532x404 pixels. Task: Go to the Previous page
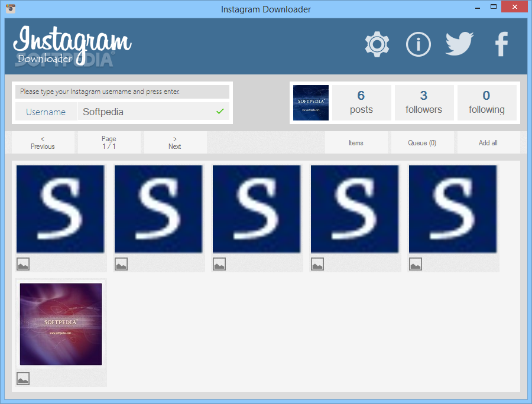point(43,143)
